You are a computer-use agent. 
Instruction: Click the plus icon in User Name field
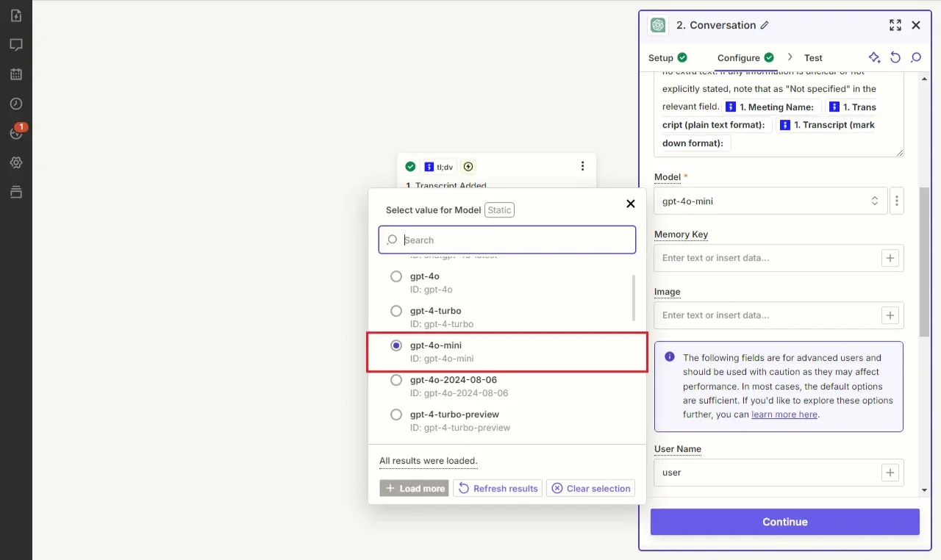coord(890,473)
